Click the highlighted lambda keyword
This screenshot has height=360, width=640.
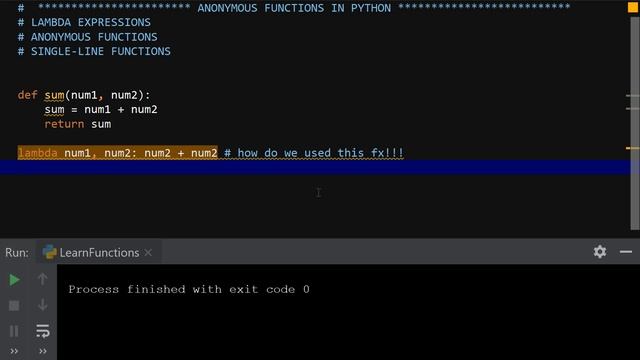[x=38, y=153]
